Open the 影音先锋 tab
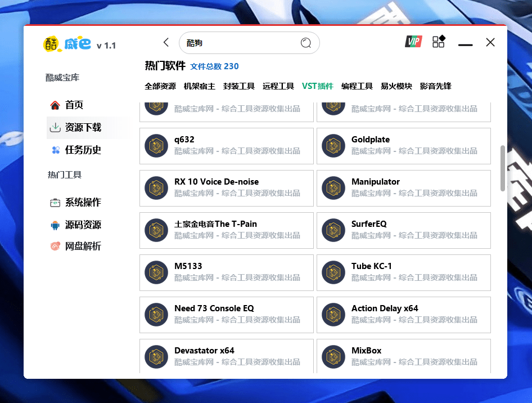532x403 pixels. [436, 86]
